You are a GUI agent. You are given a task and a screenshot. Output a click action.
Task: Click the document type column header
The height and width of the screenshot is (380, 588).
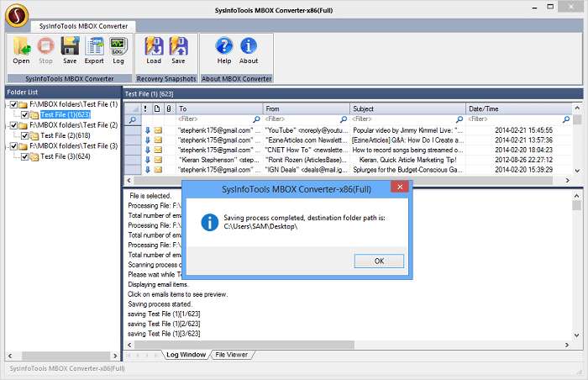pyautogui.click(x=157, y=109)
